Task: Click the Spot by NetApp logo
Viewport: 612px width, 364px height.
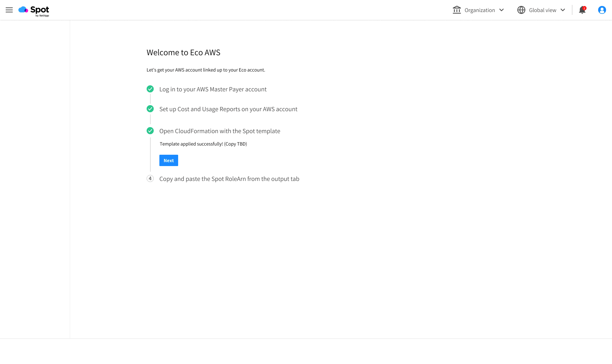Action: 34,10
